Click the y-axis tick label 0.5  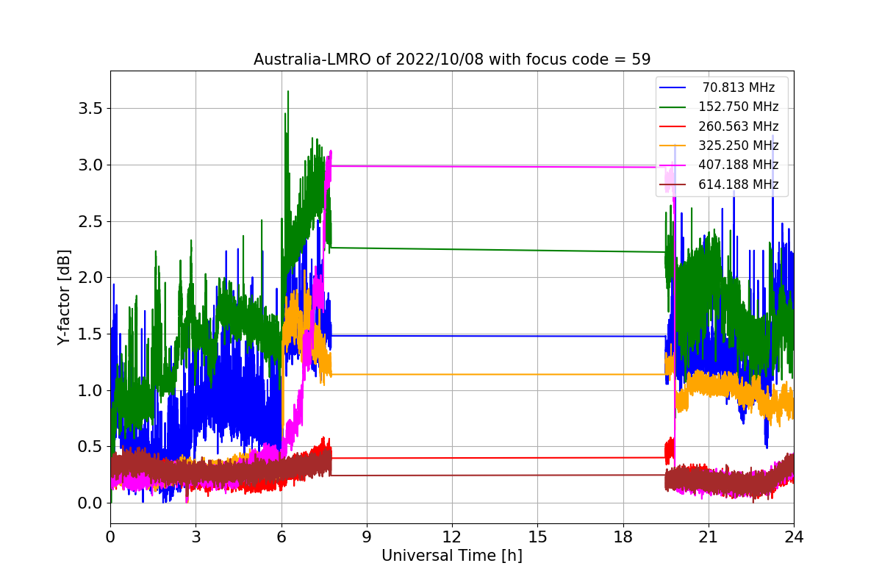(x=91, y=447)
